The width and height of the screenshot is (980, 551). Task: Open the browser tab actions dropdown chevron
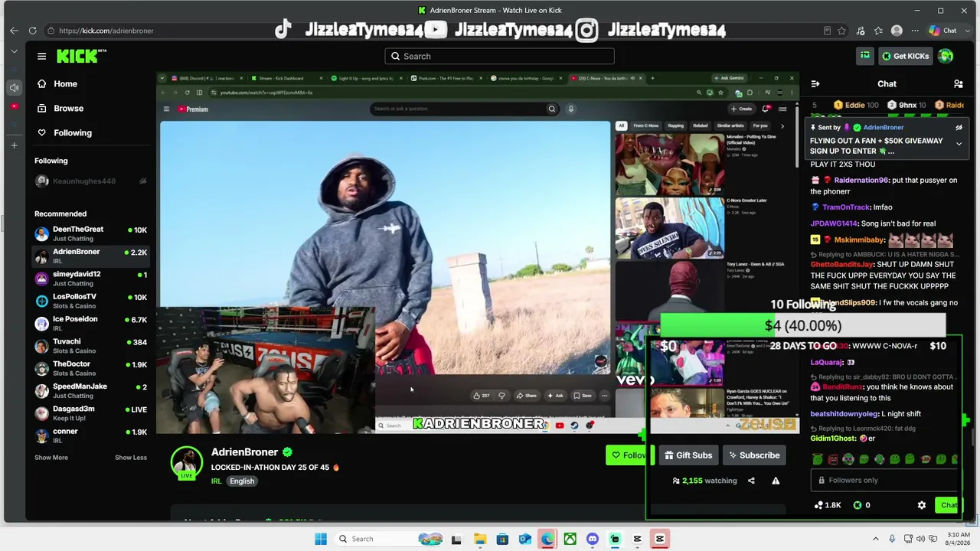click(14, 51)
